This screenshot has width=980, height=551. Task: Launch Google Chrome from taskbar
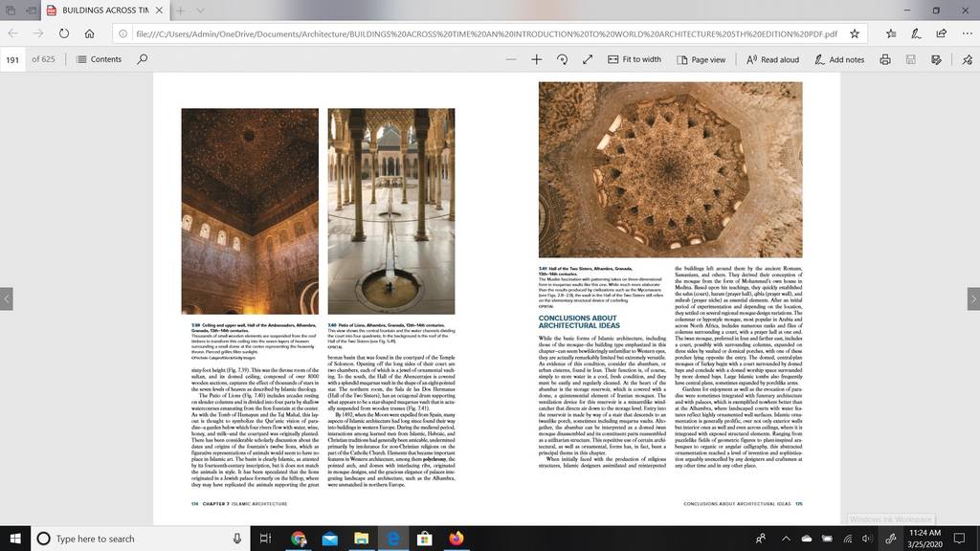coord(299,539)
